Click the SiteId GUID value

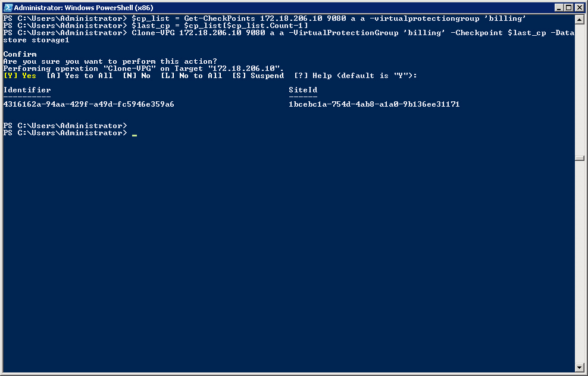coord(374,104)
